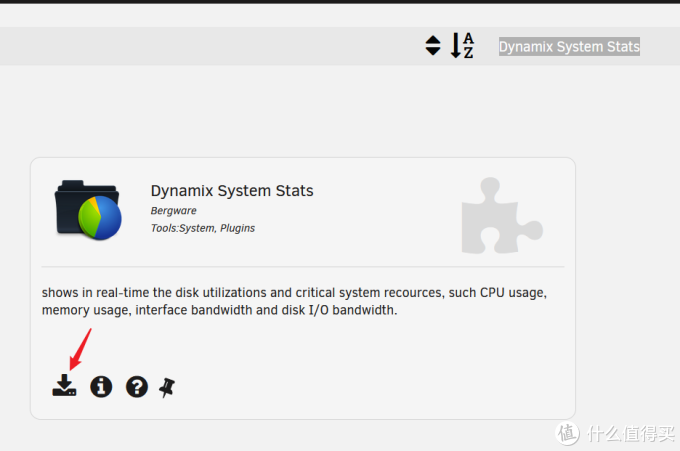Viewport: 680px width, 451px height.
Task: Filter by the Tools:System category label
Action: (x=183, y=228)
